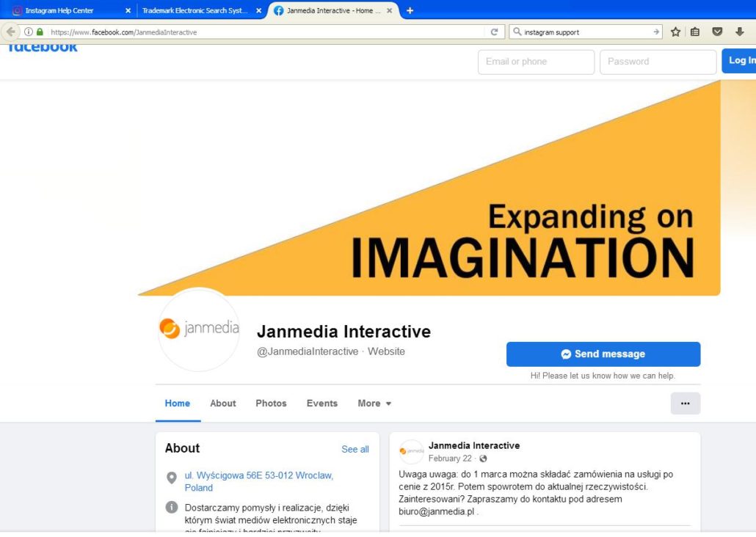
Task: View the green padlock security details
Action: click(x=40, y=32)
